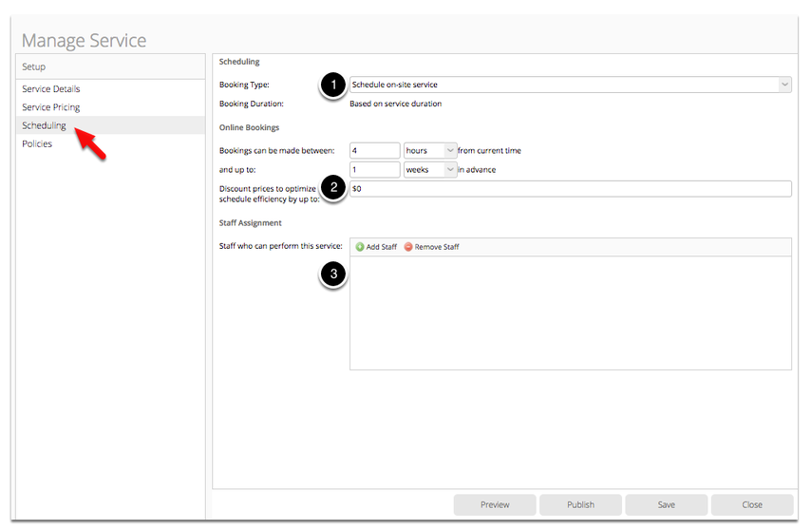The image size is (812, 530).
Task: Click the Setup sidebar header
Action: pos(110,66)
